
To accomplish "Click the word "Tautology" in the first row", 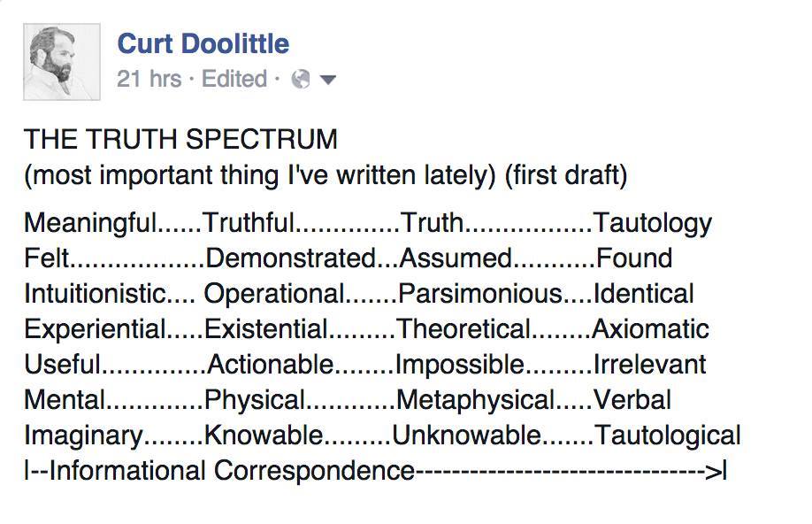I will pos(652,223).
